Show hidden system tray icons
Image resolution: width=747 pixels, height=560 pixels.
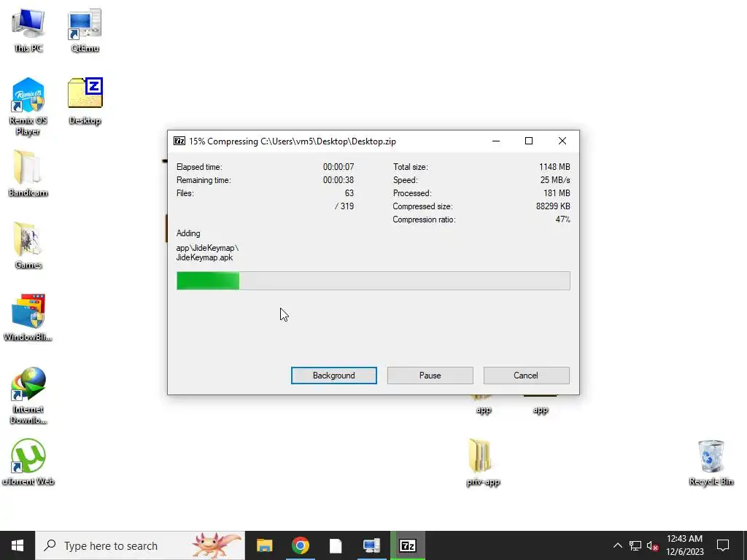pos(617,545)
